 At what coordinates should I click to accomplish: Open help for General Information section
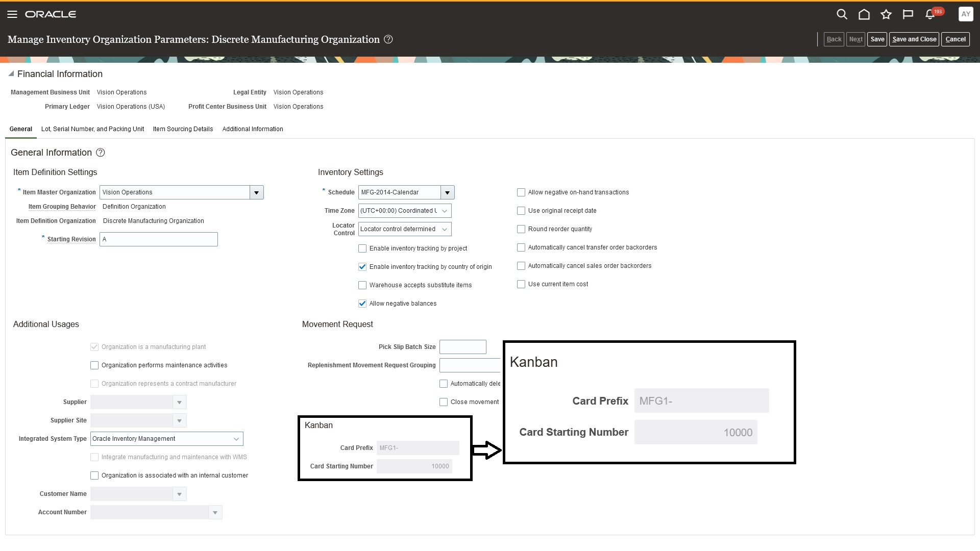point(100,153)
